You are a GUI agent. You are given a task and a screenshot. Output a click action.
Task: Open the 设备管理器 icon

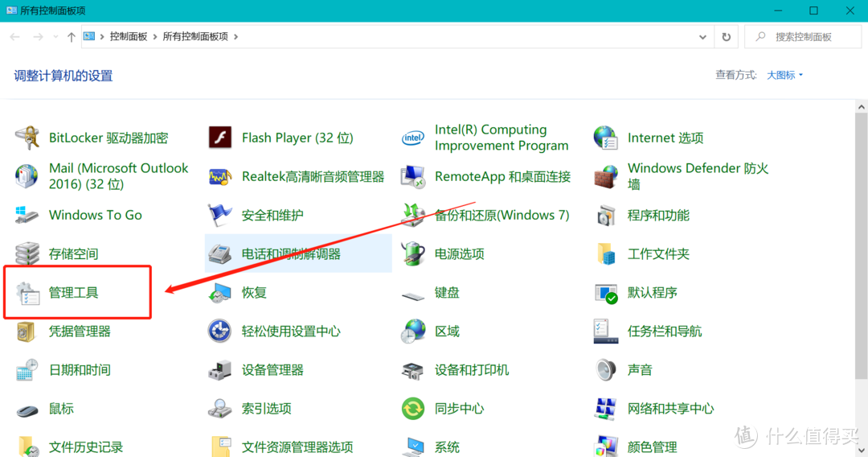point(219,370)
